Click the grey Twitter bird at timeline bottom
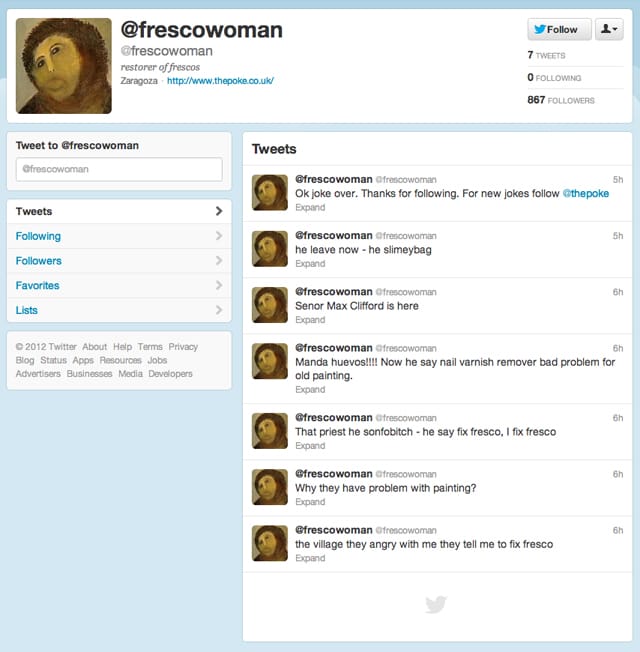Screen dimensions: 640x652 coord(436,604)
